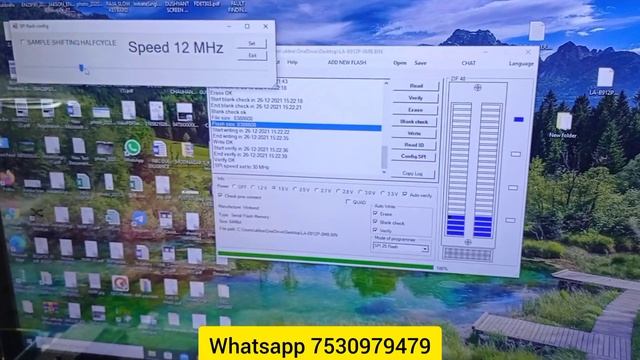Select the blue indicator box beside ZIF socket
640x360 pixels.
pyautogui.click(x=518, y=119)
